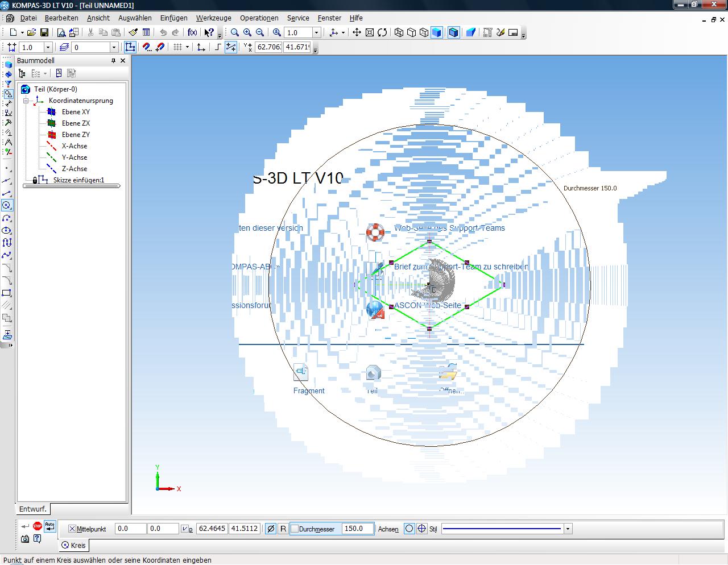Click the zoom to fit all icon
Image resolution: width=728 pixels, height=565 pixels.
369,32
